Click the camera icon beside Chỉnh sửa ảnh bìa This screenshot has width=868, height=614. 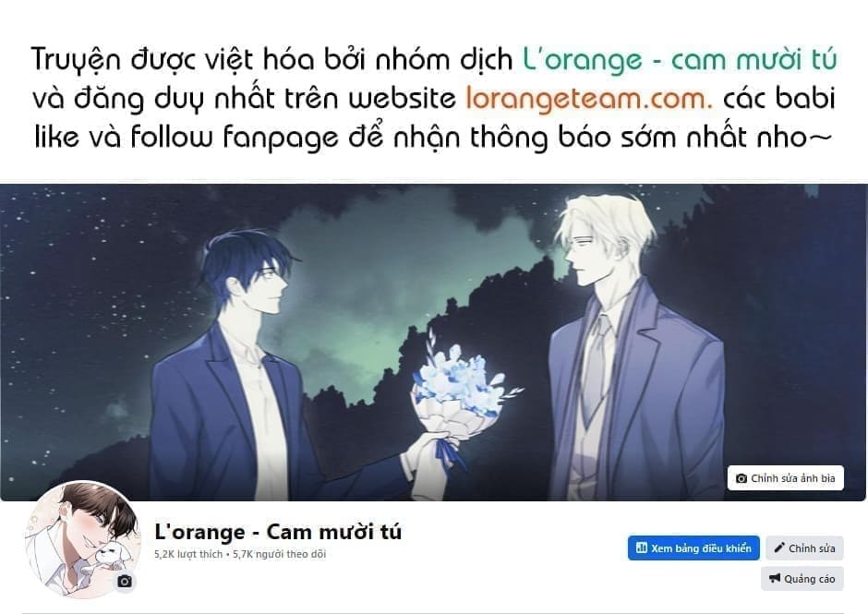tap(741, 478)
